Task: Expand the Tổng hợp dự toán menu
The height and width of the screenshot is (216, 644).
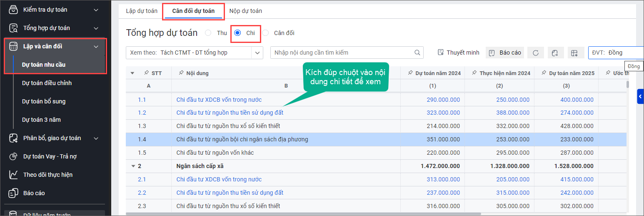Action: tap(96, 28)
